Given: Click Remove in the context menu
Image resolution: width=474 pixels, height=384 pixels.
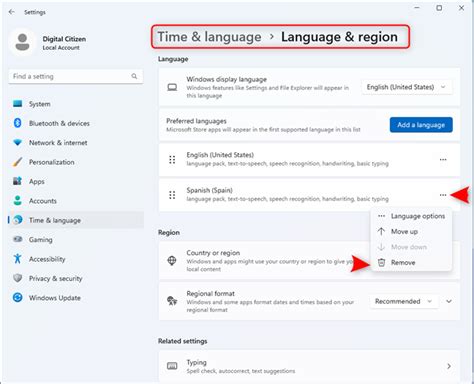Looking at the screenshot, I should click(x=411, y=262).
